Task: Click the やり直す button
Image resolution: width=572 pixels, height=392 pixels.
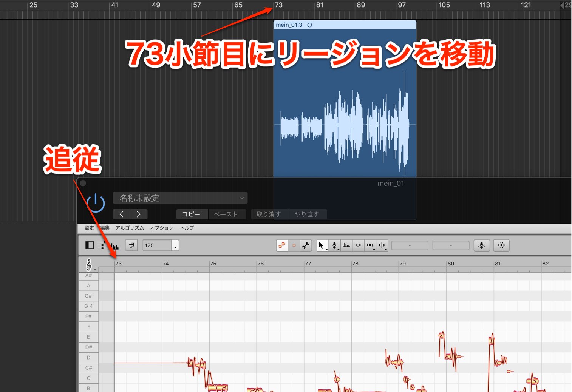Action: pos(308,214)
